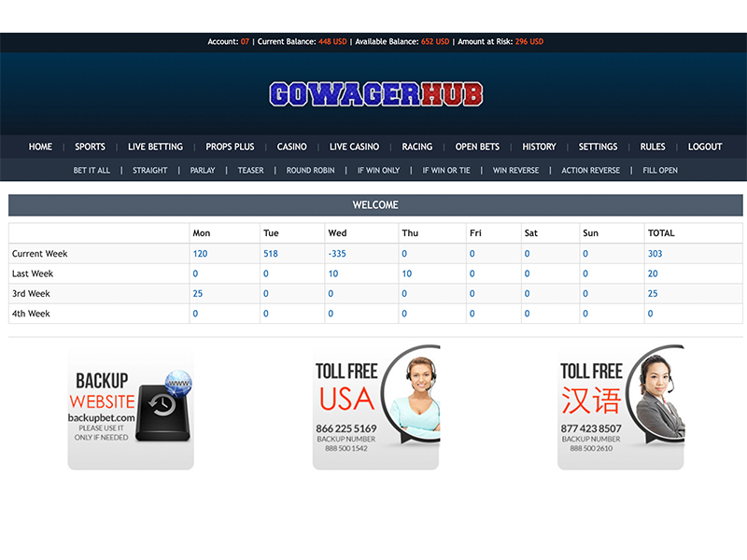Select If Win Only wager type
The height and width of the screenshot is (560, 747).
(379, 170)
